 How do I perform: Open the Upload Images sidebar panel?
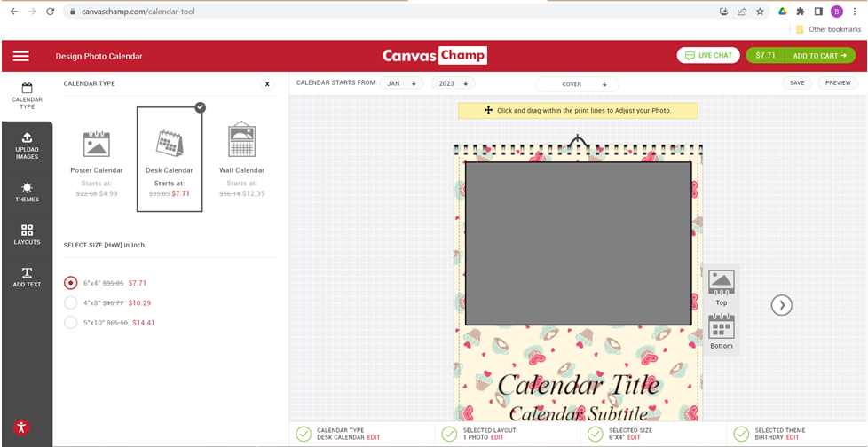27,145
